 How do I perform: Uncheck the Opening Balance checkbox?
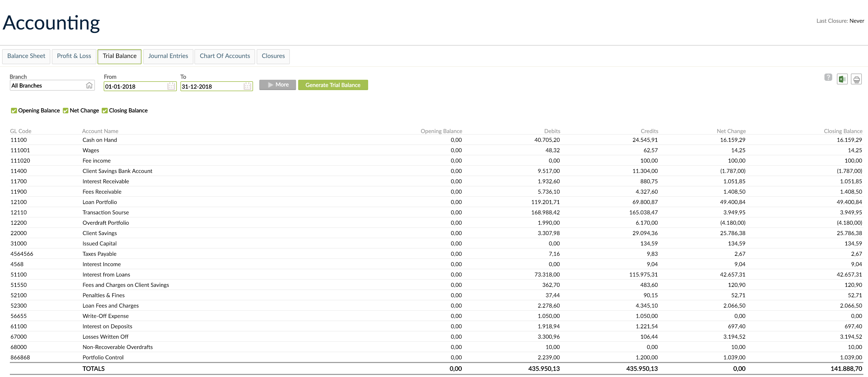[14, 110]
